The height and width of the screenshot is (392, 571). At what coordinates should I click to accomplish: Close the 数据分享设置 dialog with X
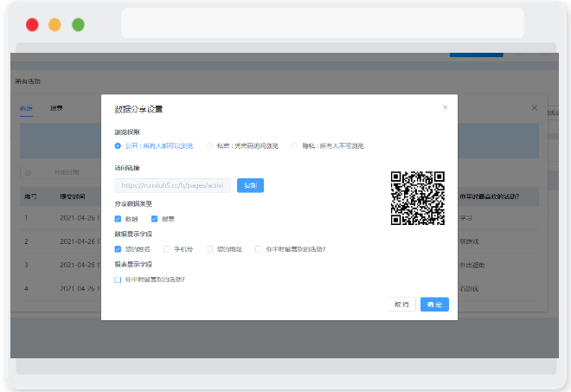tap(445, 107)
